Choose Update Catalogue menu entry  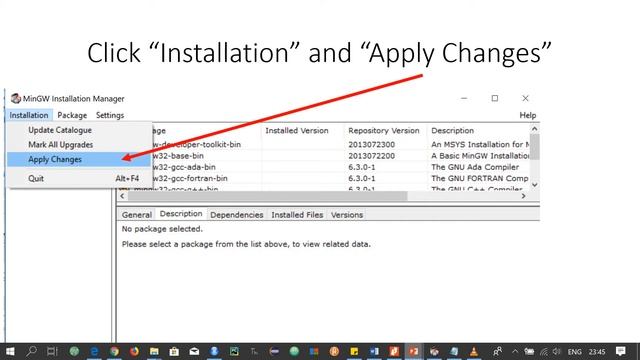click(x=79, y=130)
